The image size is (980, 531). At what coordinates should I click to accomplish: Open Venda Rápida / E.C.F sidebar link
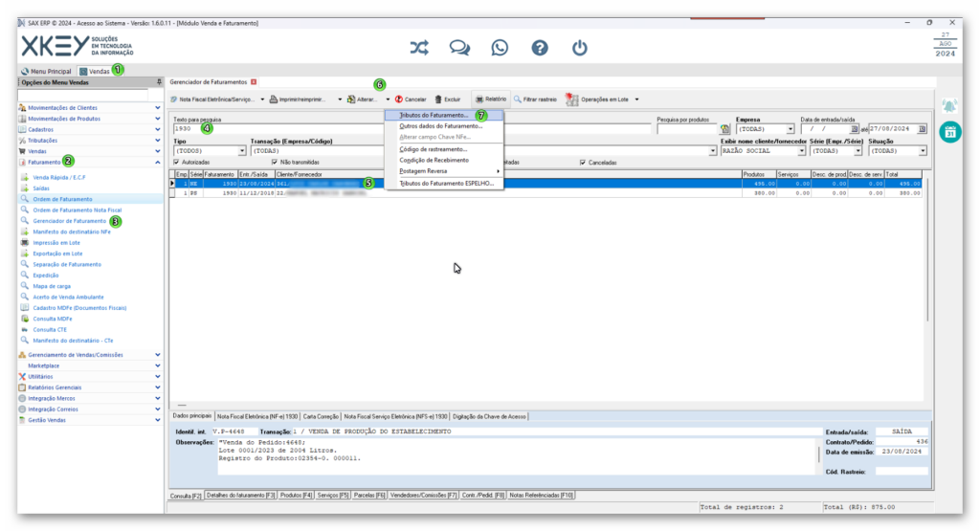click(59, 177)
